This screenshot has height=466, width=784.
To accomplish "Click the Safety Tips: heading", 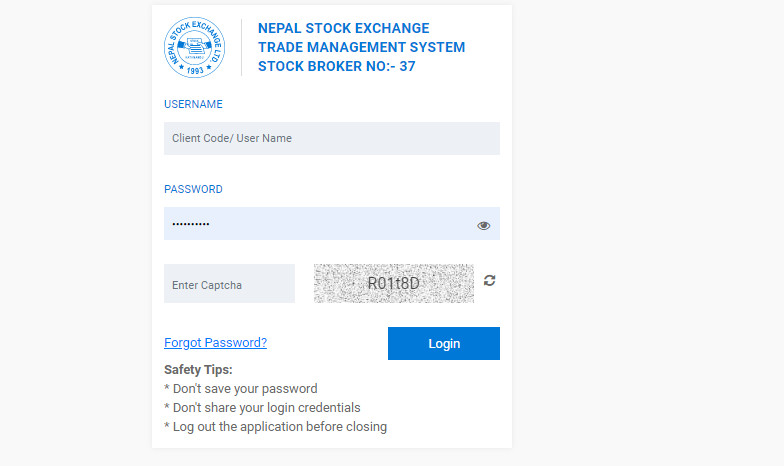I will tap(198, 370).
